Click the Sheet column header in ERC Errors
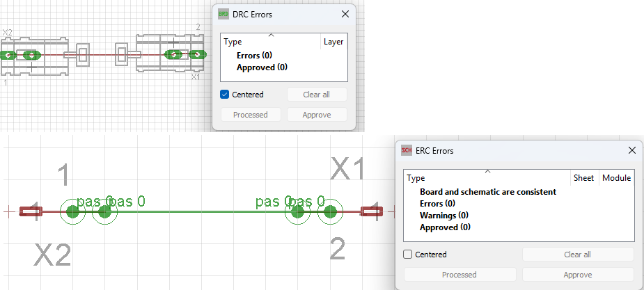 click(583, 178)
